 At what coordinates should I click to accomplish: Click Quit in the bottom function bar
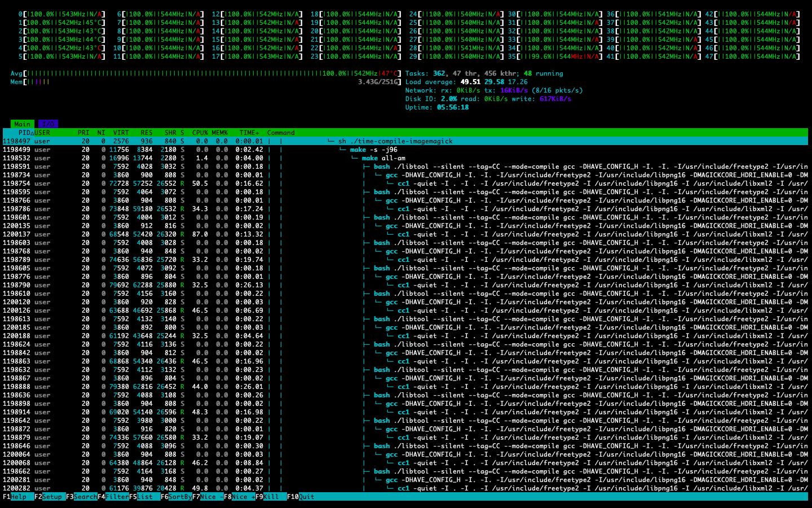pos(307,497)
